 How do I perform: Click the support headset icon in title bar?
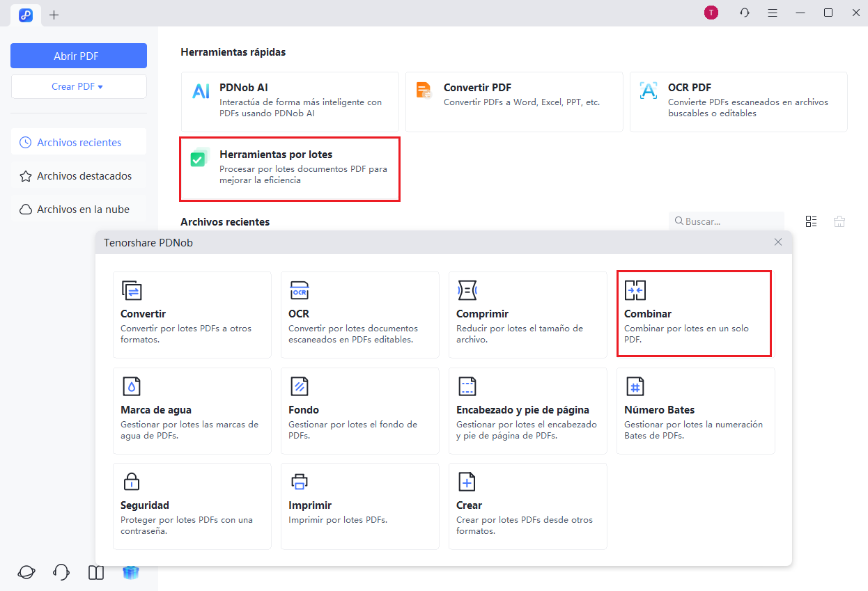tap(745, 13)
